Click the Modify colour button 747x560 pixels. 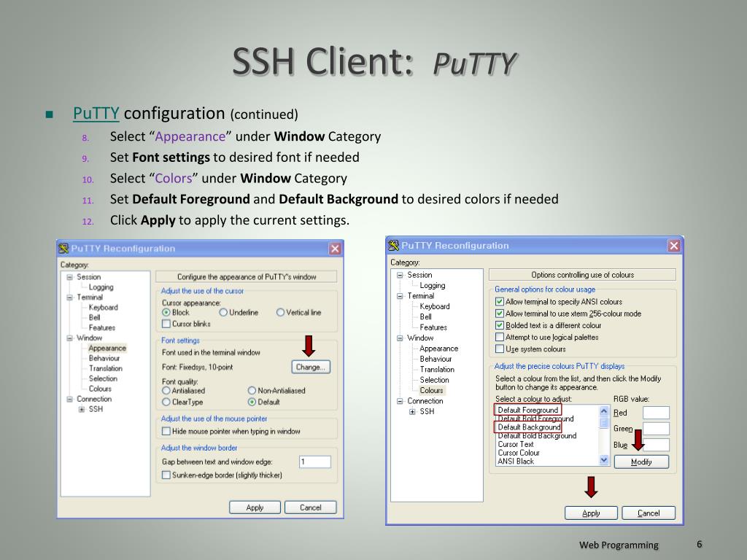(x=641, y=462)
